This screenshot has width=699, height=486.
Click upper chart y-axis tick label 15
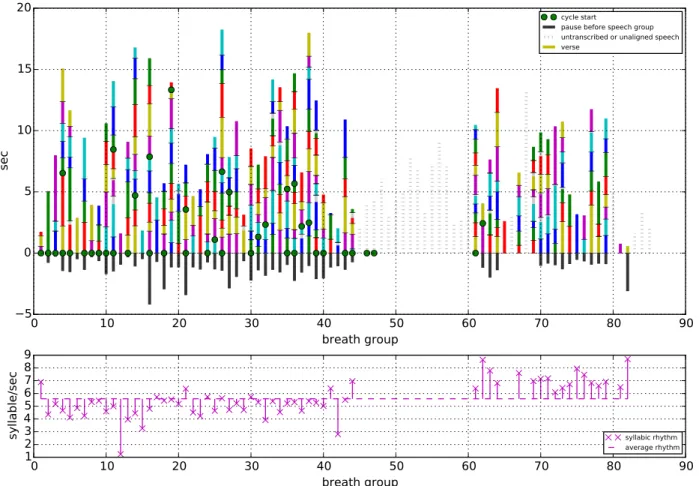coord(24,69)
